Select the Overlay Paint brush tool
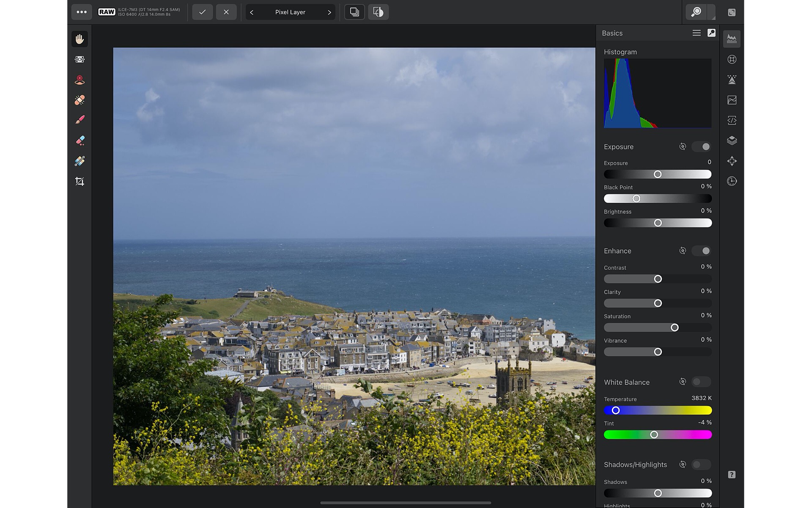This screenshot has height=508, width=812. coord(80,120)
